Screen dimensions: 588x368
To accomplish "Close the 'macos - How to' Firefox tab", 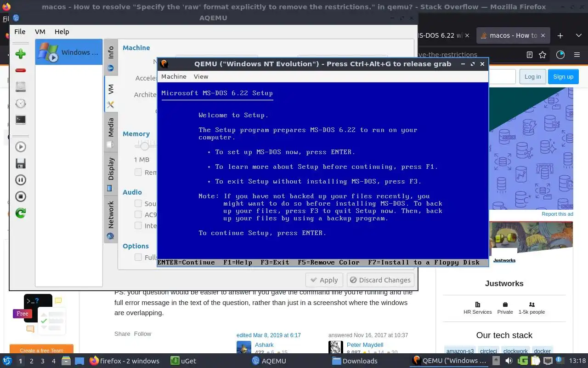I will 543,35.
